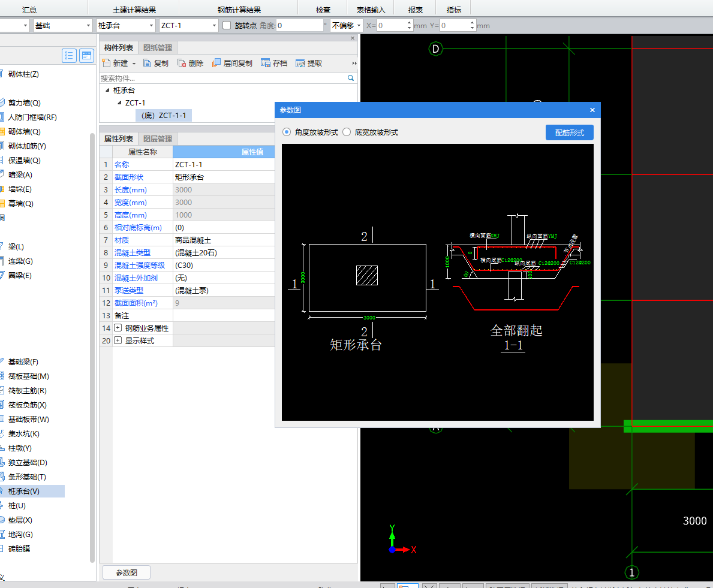Screen dimensions: 713x588
Task: Switch to 图纸管理 tab
Action: [158, 48]
